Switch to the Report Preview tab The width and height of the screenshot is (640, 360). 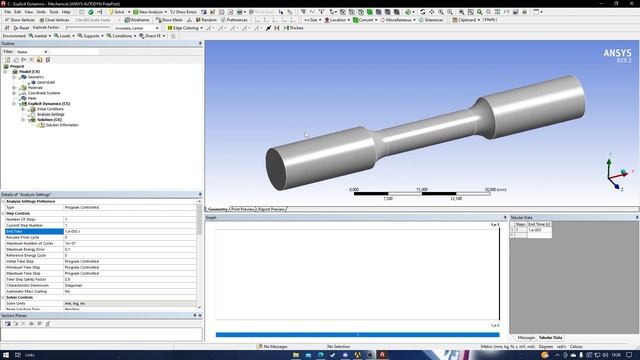(271, 209)
